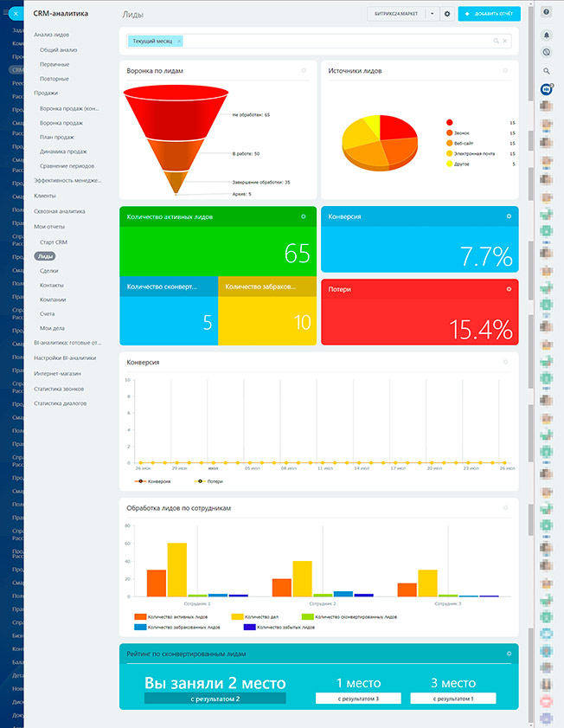The image size is (564, 728).
Task: Open the settings gear next to Битрикс24.Маркет
Action: [x=447, y=14]
